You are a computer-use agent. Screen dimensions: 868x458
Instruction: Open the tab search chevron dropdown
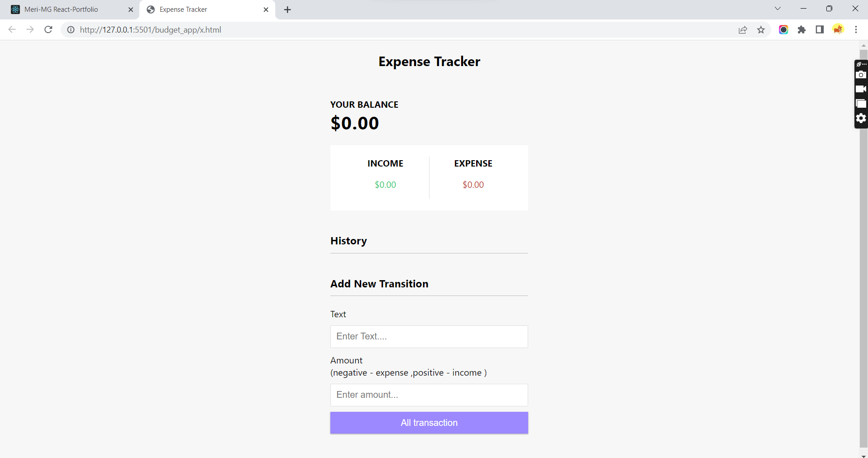777,9
